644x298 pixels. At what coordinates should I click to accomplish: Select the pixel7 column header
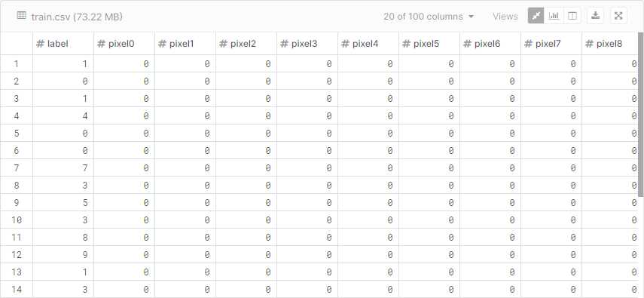point(551,44)
